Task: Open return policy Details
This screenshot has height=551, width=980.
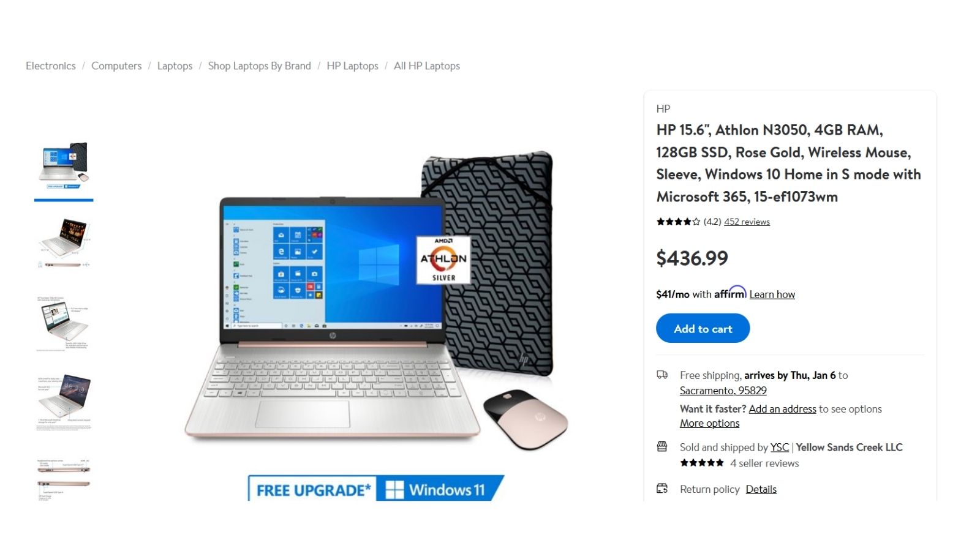Action: [x=761, y=489]
